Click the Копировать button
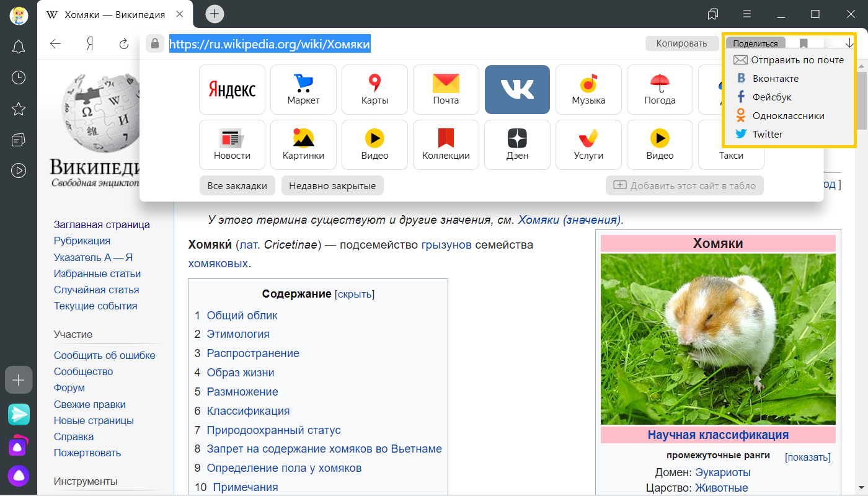The width and height of the screenshot is (868, 496). click(x=681, y=43)
